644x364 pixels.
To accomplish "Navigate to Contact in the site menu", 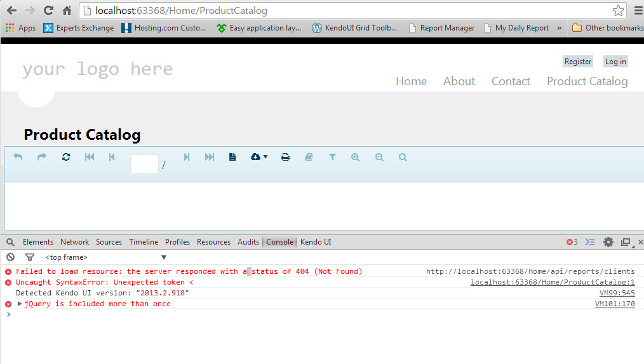I will (x=511, y=81).
